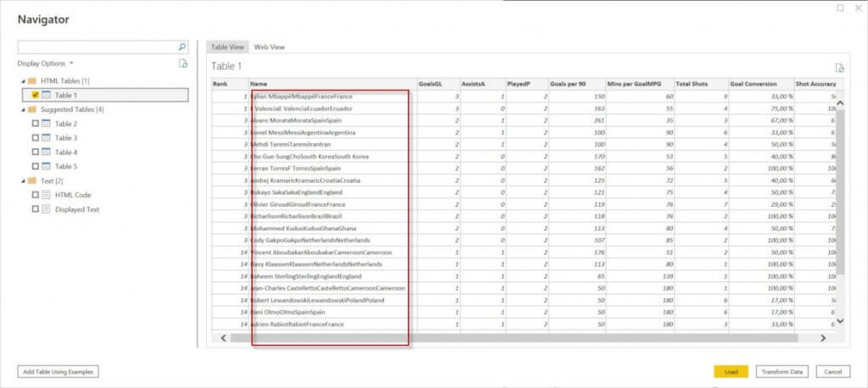Image resolution: width=868 pixels, height=388 pixels.
Task: Click the Load button
Action: click(x=731, y=371)
